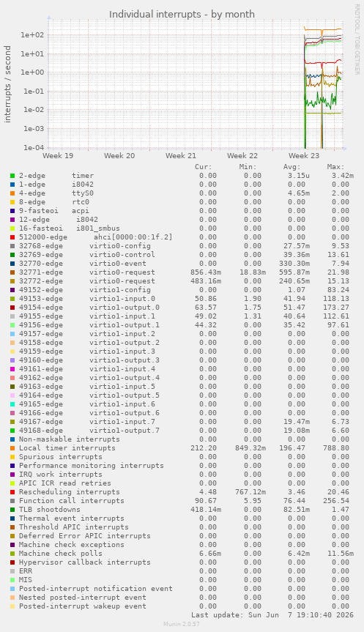Click the Function call max value 256.54
This screenshot has height=632, width=364.
(x=336, y=501)
